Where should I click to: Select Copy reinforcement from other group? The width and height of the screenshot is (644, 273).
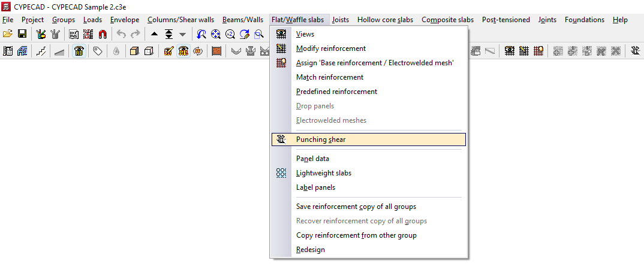pyautogui.click(x=369, y=235)
